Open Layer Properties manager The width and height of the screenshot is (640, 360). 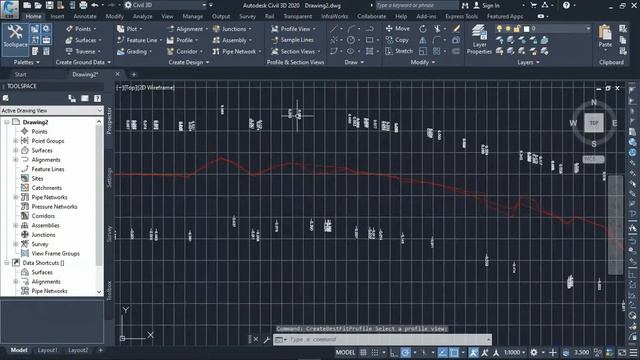(x=479, y=39)
